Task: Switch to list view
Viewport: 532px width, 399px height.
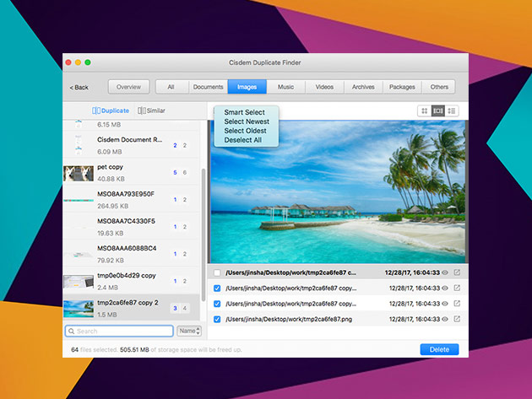Action: click(452, 111)
